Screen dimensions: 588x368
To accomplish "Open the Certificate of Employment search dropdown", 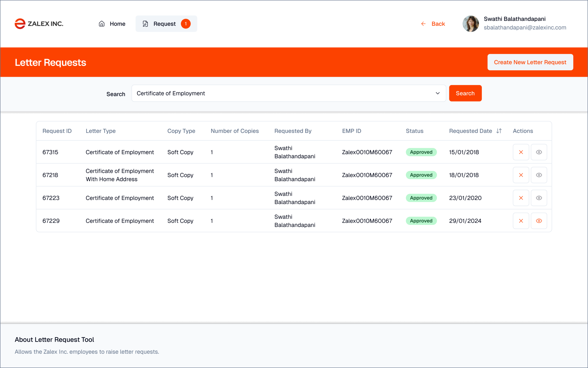I will tap(289, 93).
